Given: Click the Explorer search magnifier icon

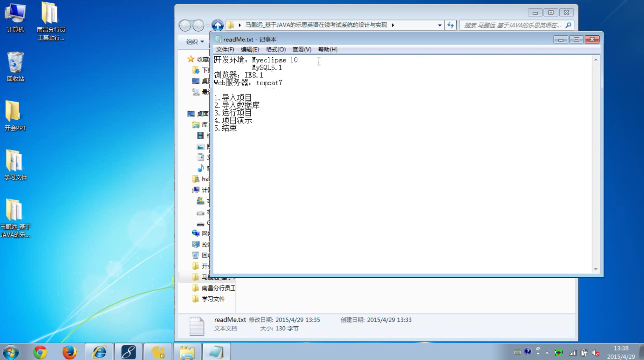Looking at the screenshot, I should point(568,25).
